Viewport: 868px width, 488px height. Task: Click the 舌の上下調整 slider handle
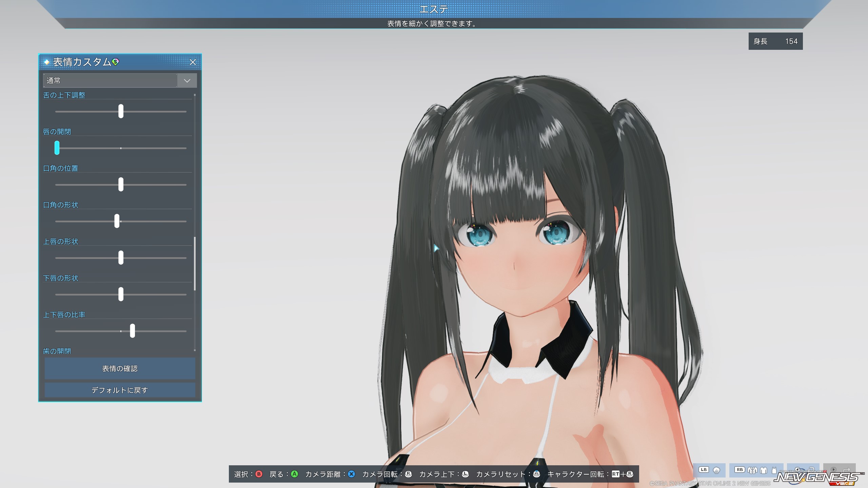[121, 111]
